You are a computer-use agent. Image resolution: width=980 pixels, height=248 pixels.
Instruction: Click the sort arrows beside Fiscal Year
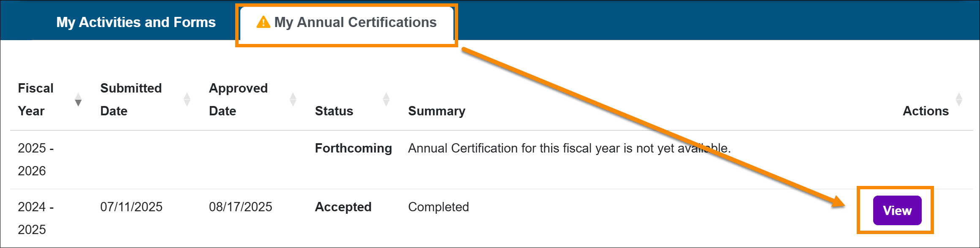78,100
